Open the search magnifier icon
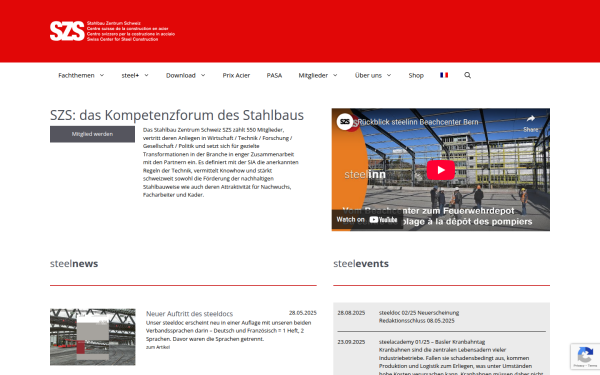This screenshot has width=600, height=375. (x=467, y=75)
